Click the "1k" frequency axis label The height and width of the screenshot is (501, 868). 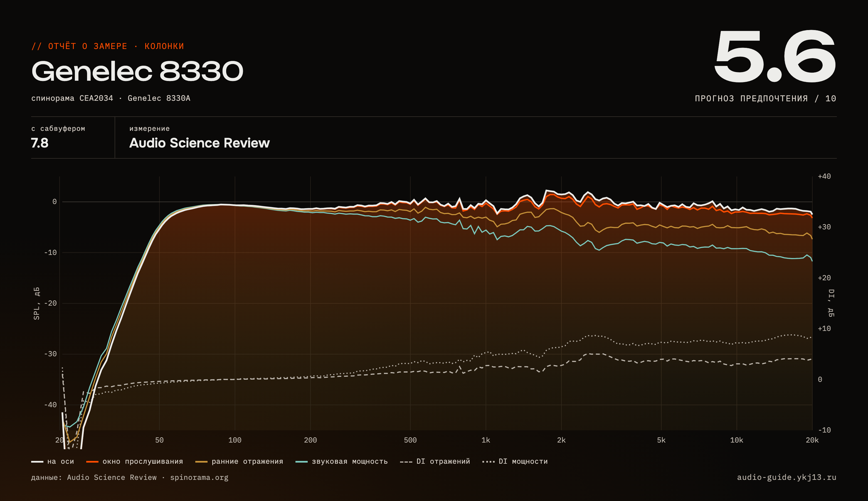point(485,440)
